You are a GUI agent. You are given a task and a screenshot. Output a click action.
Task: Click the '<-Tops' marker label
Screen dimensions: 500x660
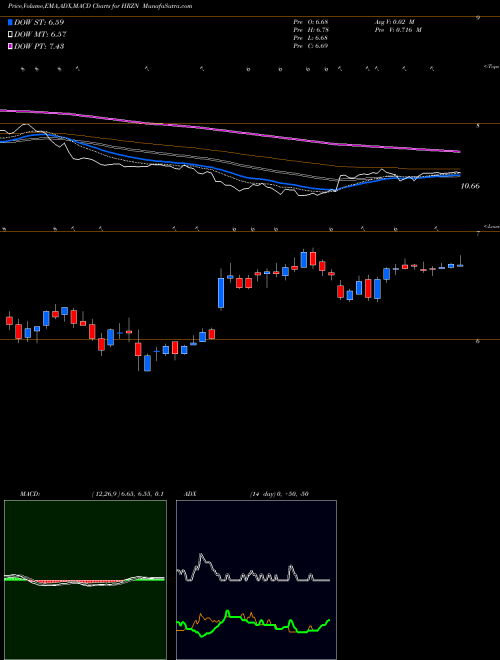point(492,67)
